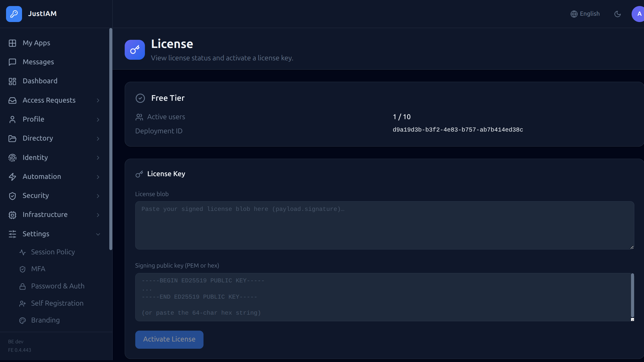Click the Messages chat bubble icon
The width and height of the screenshot is (644, 362).
click(x=12, y=62)
